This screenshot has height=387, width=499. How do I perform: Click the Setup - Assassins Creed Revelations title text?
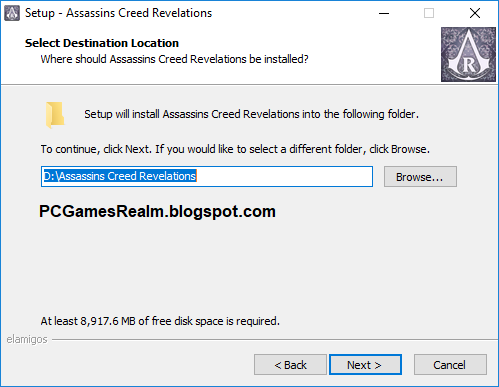coord(118,13)
